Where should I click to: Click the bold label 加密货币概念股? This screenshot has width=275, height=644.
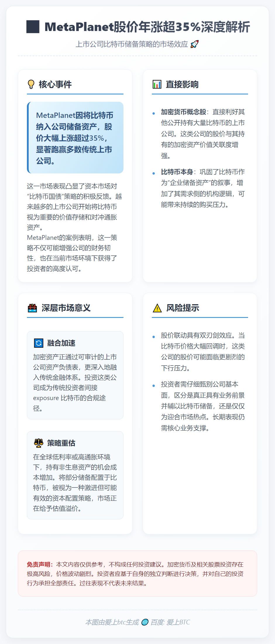[184, 112]
